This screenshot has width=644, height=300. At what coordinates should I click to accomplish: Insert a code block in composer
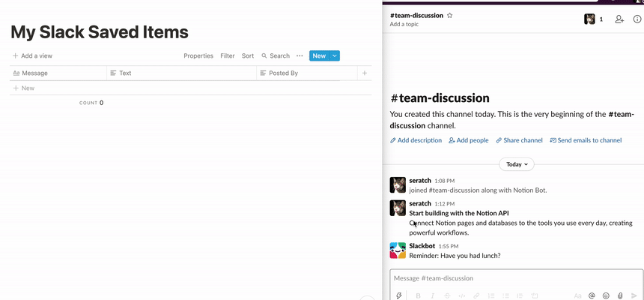(x=535, y=295)
